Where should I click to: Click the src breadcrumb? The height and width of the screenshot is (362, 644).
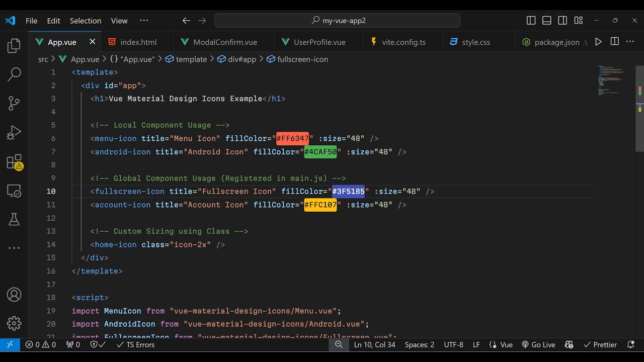[x=43, y=59]
